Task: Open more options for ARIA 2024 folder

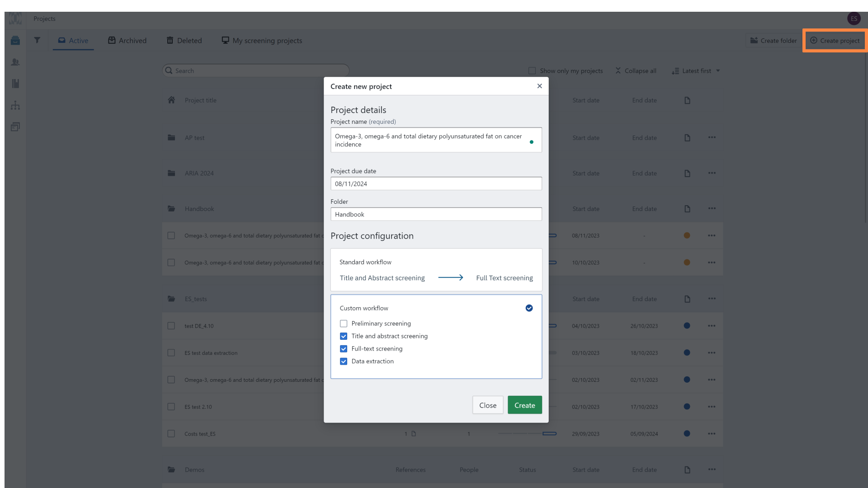Action: [712, 173]
